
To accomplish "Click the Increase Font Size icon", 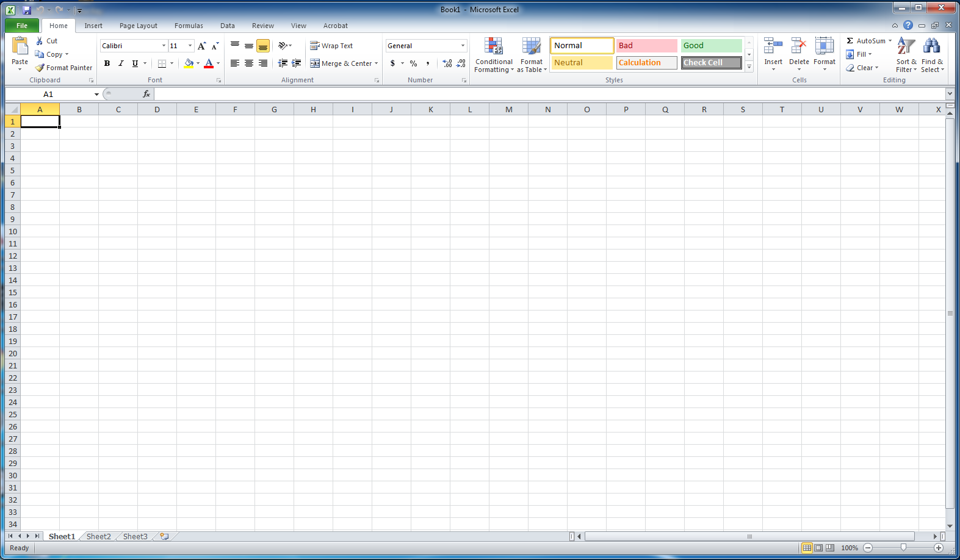I will [201, 46].
